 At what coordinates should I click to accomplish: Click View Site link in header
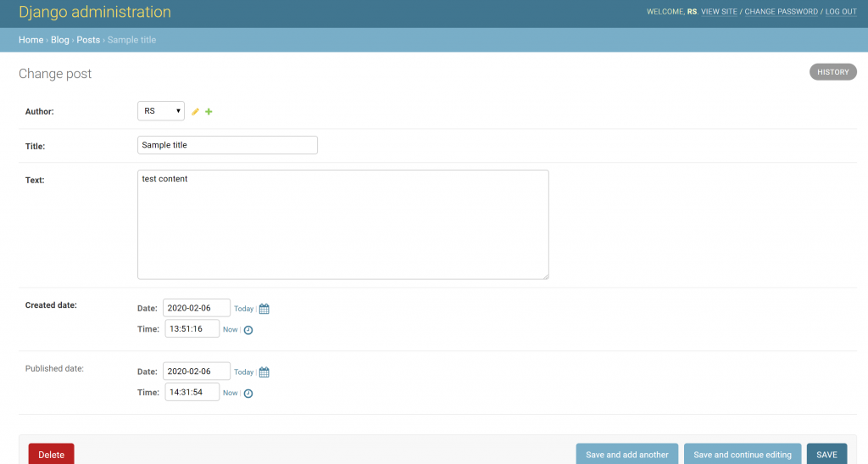(719, 12)
